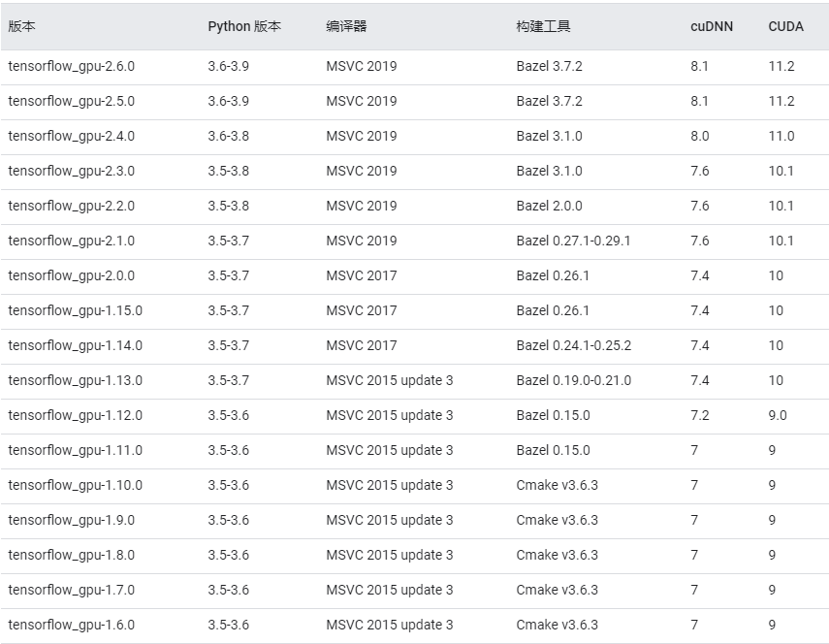Click Cmake v3.6.3 in the 1.10.0 row
The image size is (829, 644).
(x=558, y=485)
